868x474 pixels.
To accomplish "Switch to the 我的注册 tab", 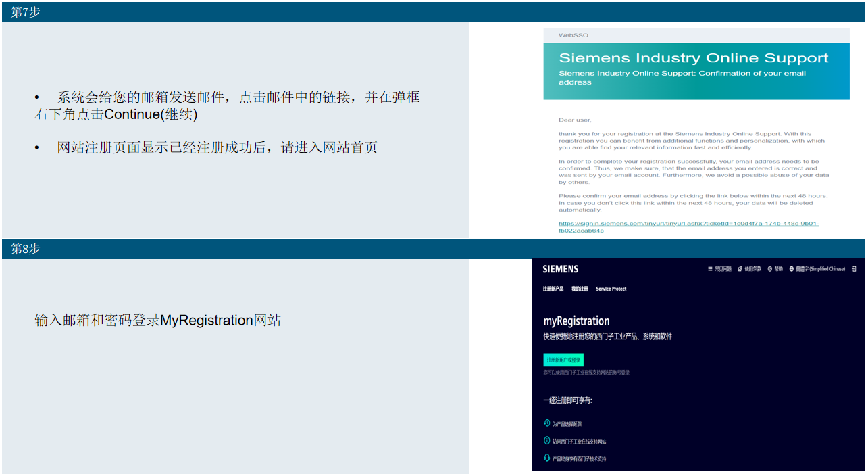I will 578,288.
